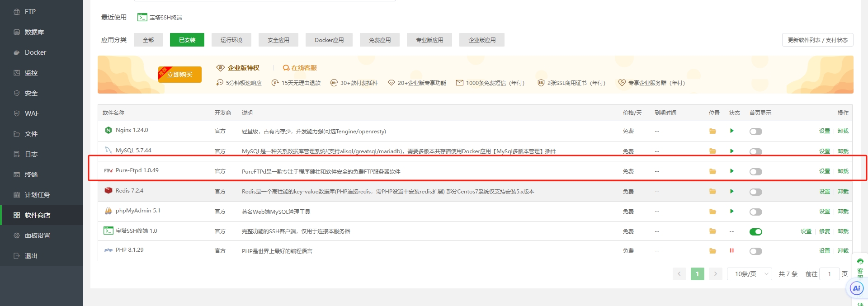Open the 监控 sidebar section

[x=42, y=73]
